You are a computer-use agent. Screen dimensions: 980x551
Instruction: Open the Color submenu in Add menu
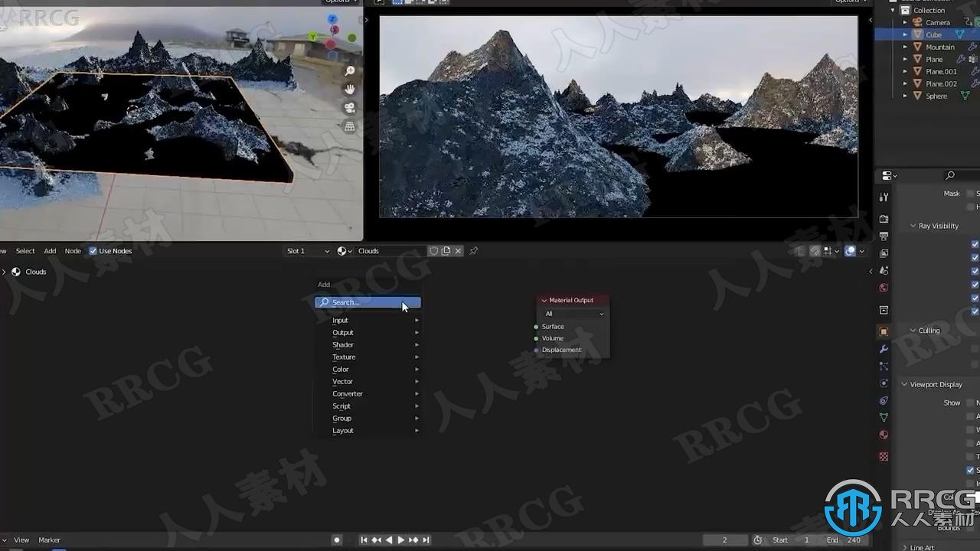(367, 370)
